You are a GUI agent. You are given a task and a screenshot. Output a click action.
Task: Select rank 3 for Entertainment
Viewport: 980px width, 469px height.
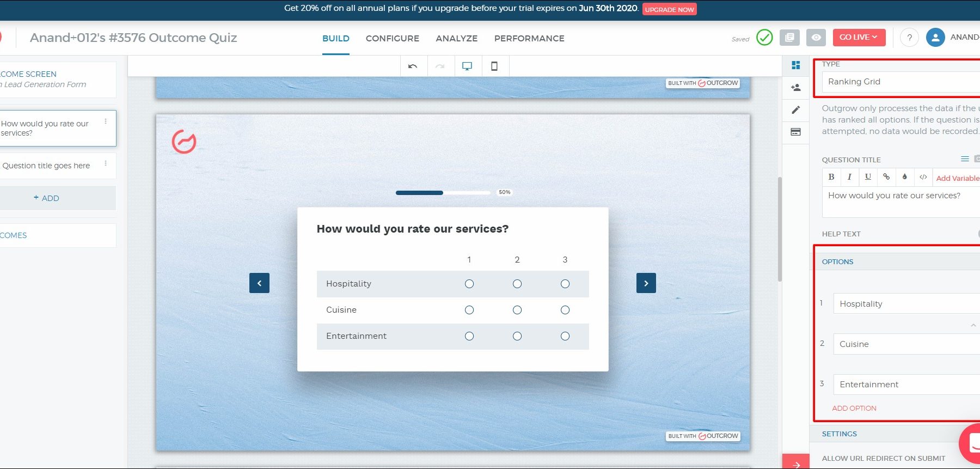(x=565, y=336)
